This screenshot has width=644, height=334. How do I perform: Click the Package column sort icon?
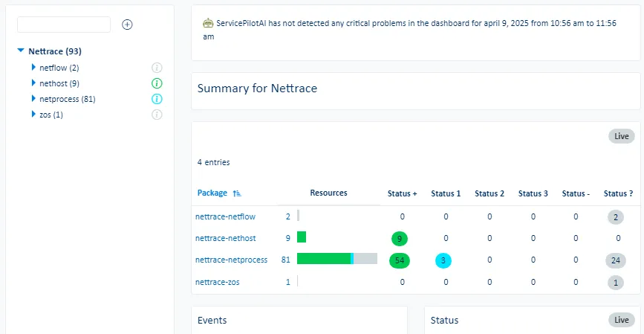coord(237,193)
